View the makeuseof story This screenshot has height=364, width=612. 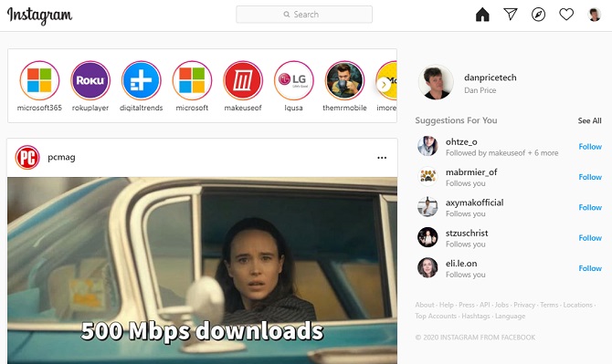[x=243, y=80]
